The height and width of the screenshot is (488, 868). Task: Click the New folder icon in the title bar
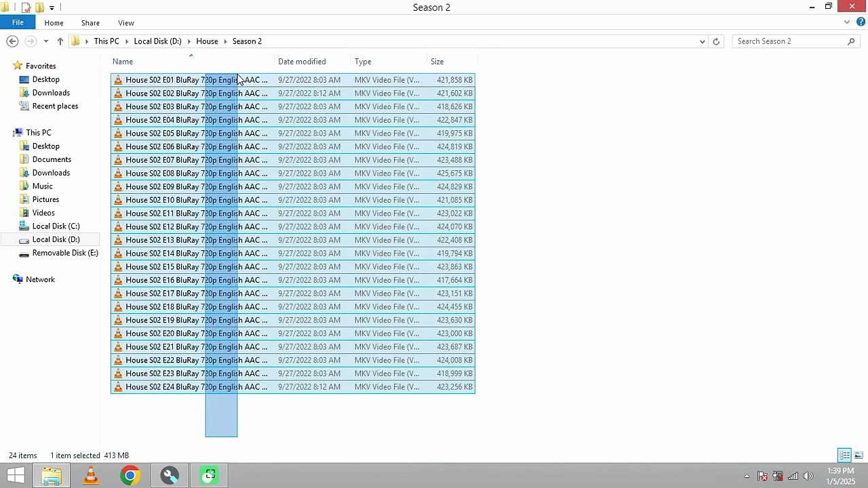(39, 7)
